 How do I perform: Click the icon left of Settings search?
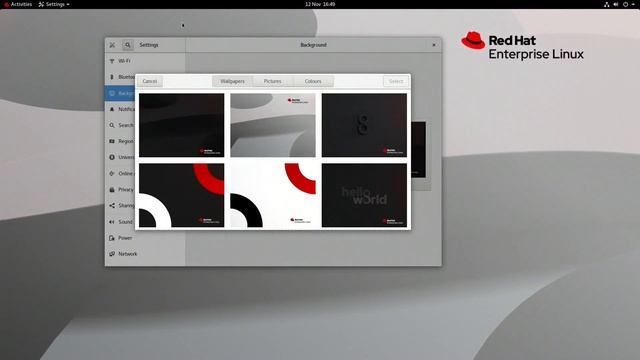click(x=112, y=45)
